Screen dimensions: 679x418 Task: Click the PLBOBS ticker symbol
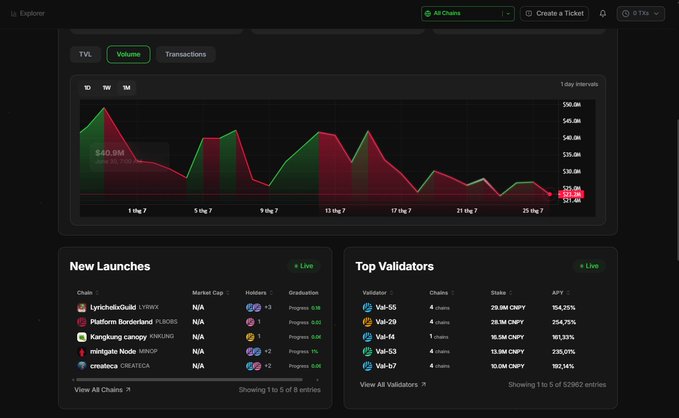pos(166,322)
